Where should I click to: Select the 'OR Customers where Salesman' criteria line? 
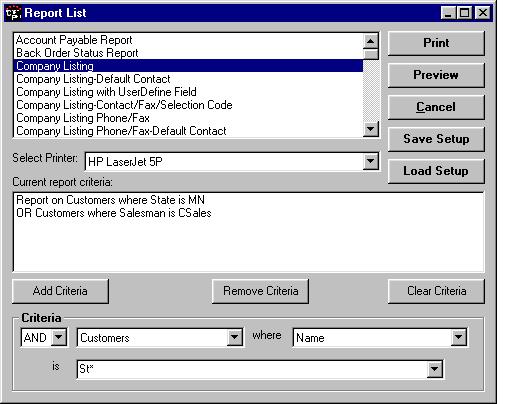tap(114, 213)
